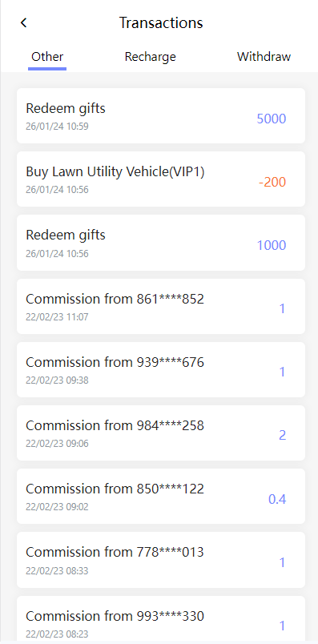
Task: Click the Transactions page title
Action: (x=161, y=22)
